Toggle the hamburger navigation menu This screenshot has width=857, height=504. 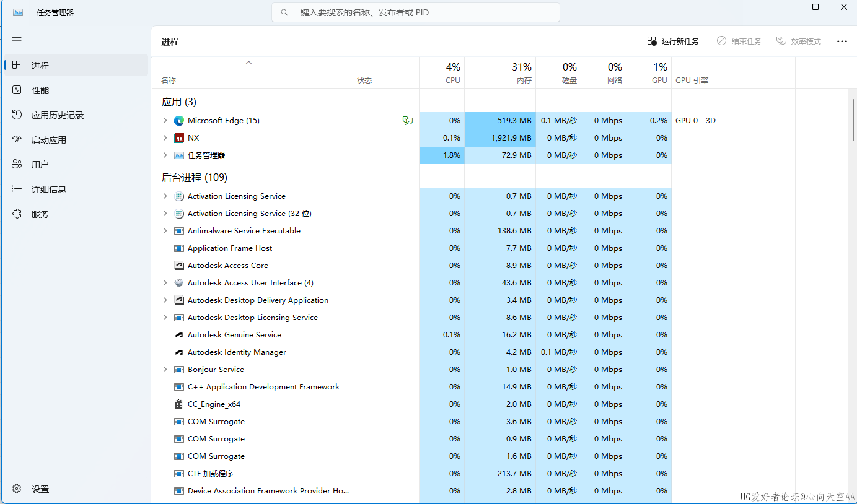click(x=17, y=40)
